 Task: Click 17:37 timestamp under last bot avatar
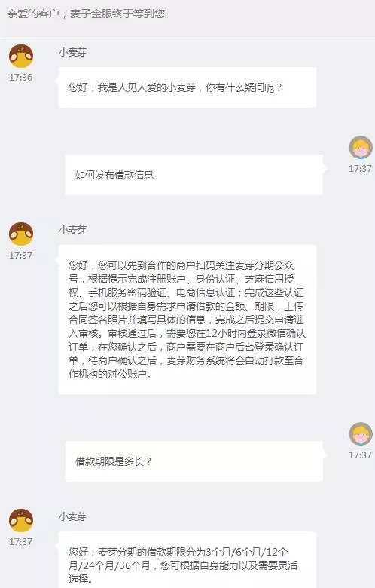point(21,542)
